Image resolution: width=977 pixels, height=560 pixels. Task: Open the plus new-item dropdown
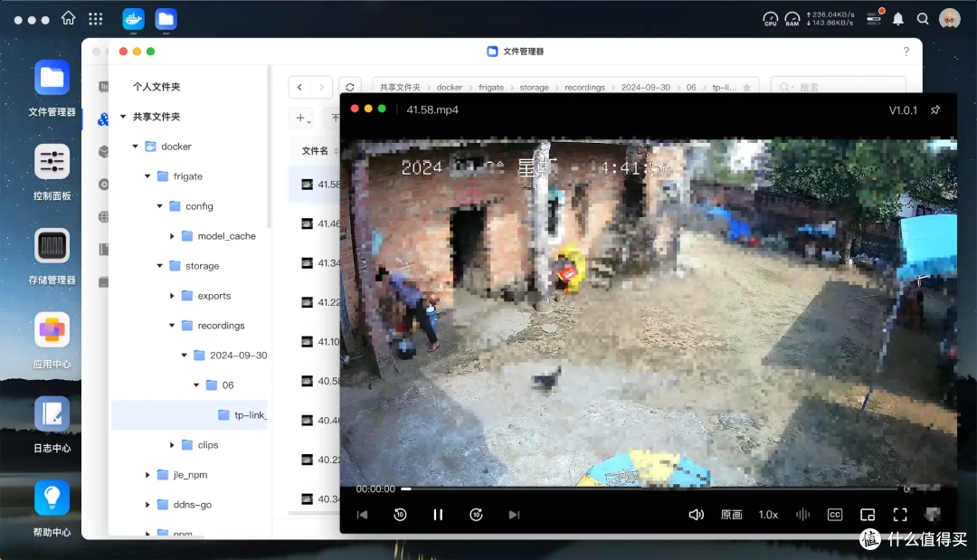tap(303, 118)
